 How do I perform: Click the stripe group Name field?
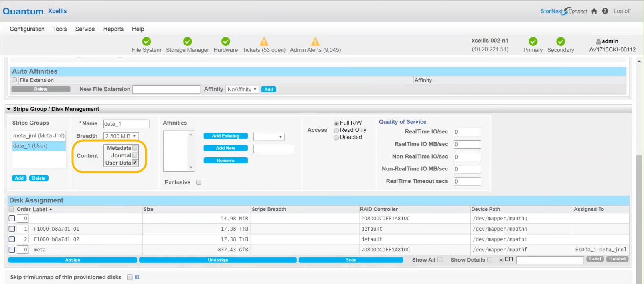(126, 124)
